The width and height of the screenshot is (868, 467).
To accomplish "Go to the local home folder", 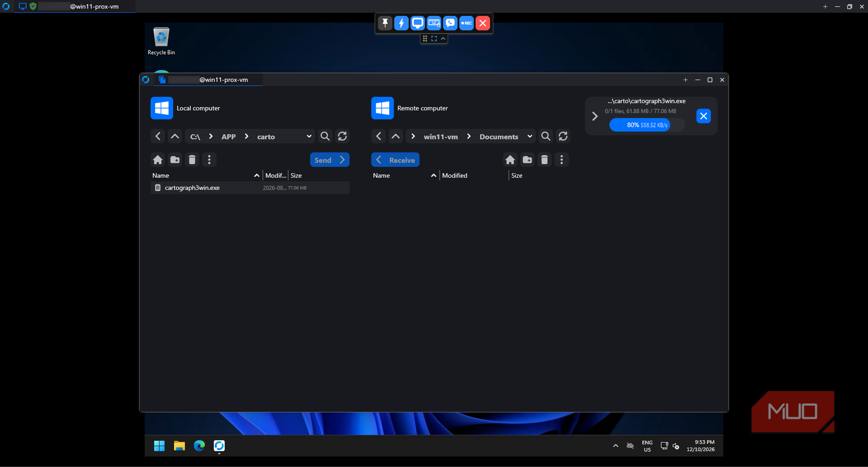I will (158, 159).
